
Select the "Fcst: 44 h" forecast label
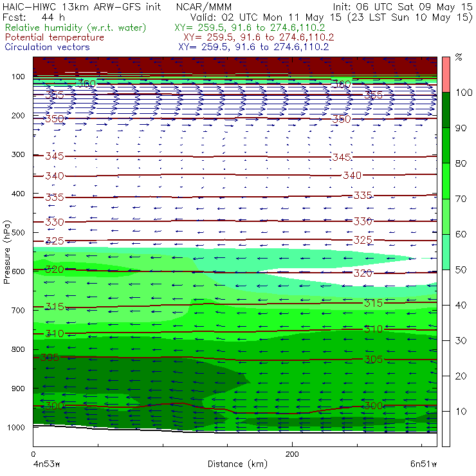tap(33, 17)
